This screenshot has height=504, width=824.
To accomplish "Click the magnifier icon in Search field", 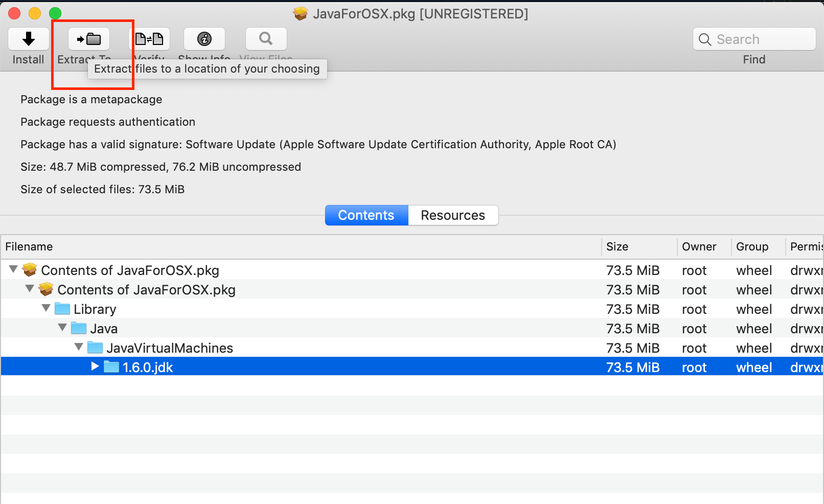I will (x=705, y=39).
